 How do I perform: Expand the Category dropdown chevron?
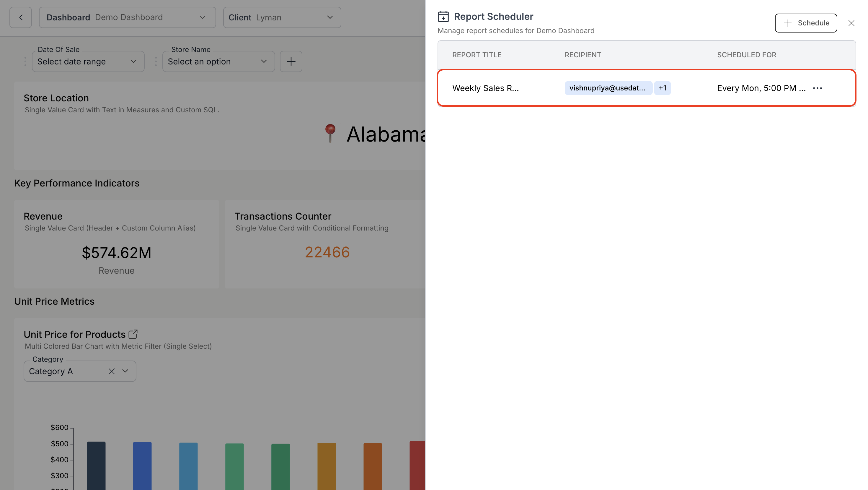point(125,371)
